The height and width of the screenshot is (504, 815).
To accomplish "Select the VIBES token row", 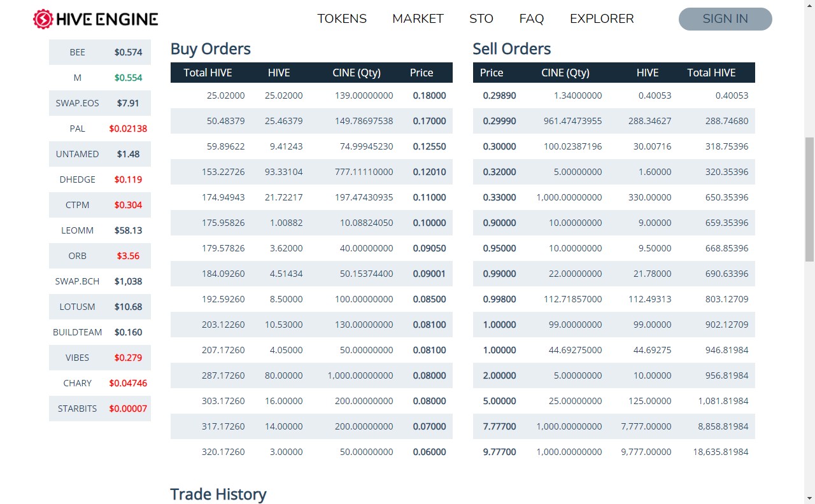I will pyautogui.click(x=100, y=358).
